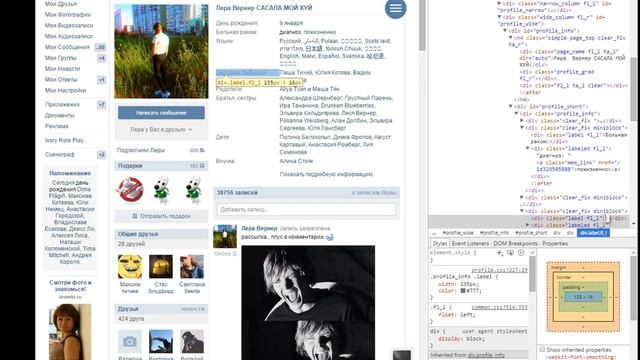Click the post author's small avatar
The width and height of the screenshot is (640, 360).
coord(225,236)
